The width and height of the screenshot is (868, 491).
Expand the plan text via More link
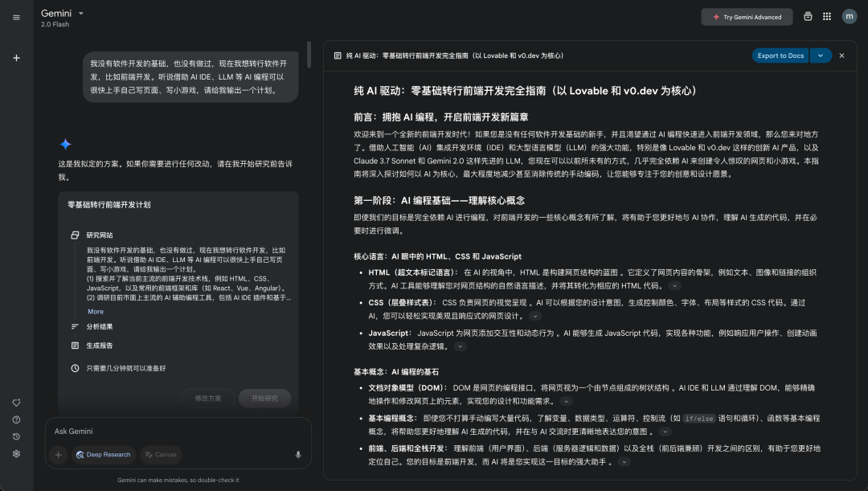point(95,311)
